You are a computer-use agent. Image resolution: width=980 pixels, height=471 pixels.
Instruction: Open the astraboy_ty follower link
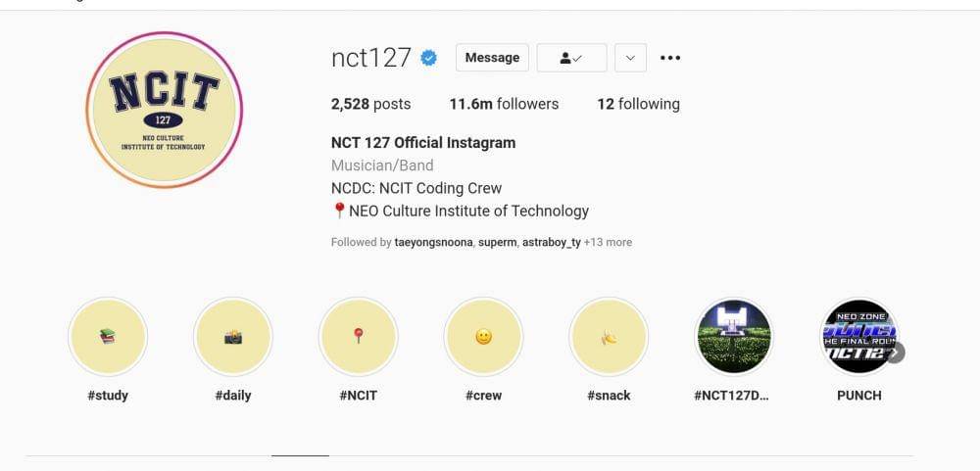[x=551, y=242]
